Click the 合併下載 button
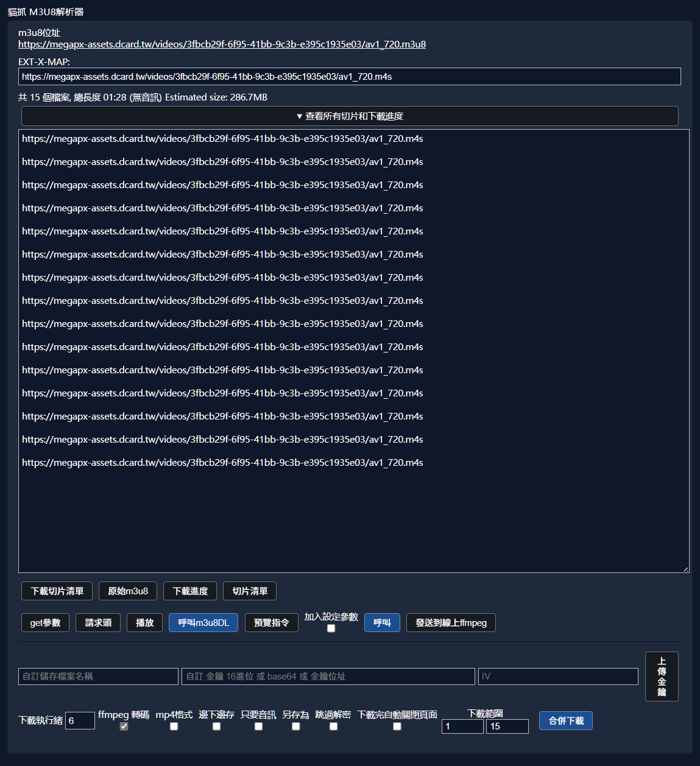This screenshot has height=766, width=700. (x=565, y=720)
